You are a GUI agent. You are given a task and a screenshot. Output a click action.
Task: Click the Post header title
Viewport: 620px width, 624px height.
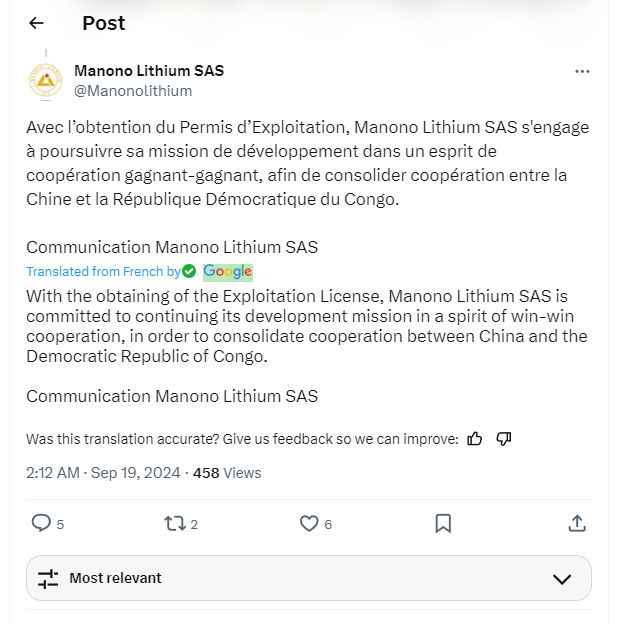pos(103,23)
